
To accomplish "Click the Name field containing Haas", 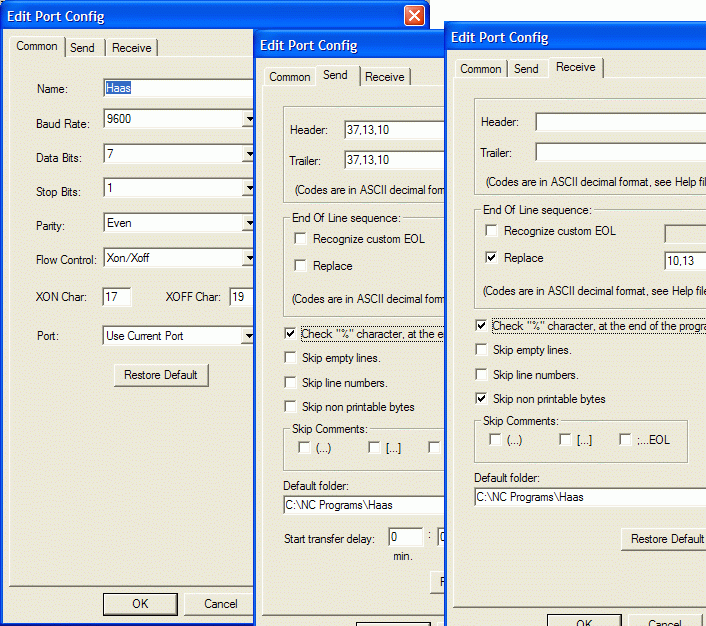I will click(178, 88).
